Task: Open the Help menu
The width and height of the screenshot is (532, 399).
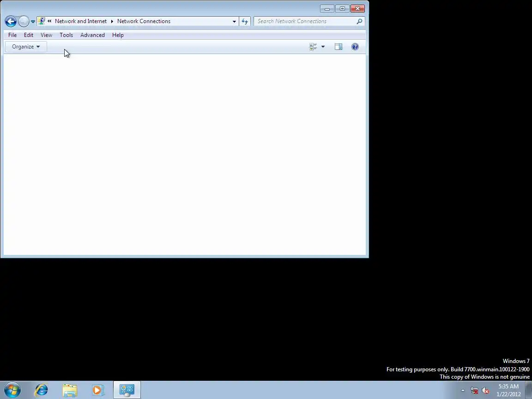Action: click(118, 35)
